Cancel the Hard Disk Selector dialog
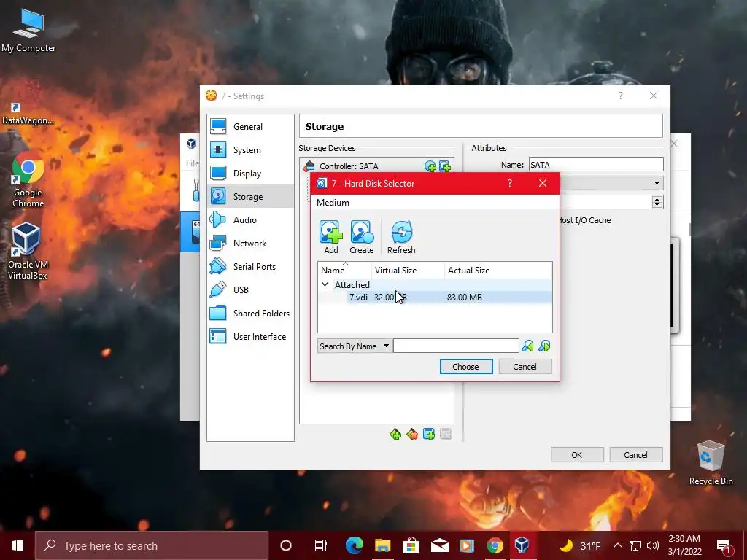 click(525, 367)
